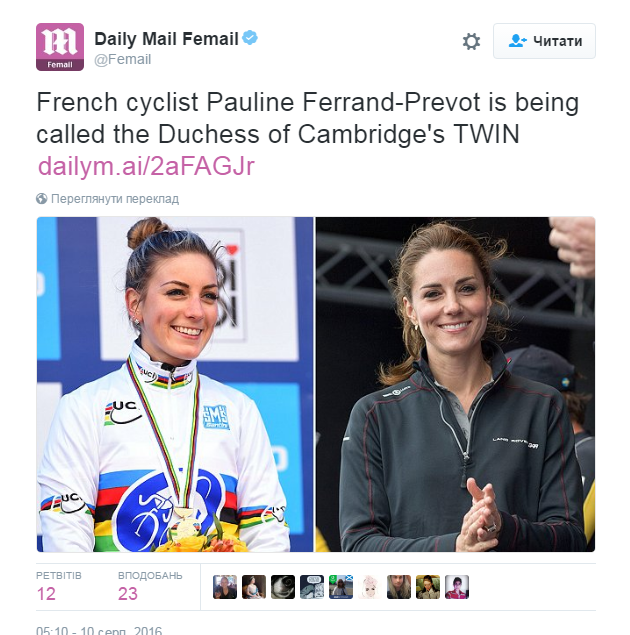Open the gear settings icon menu
Screen dimensions: 630x635
coord(471,41)
